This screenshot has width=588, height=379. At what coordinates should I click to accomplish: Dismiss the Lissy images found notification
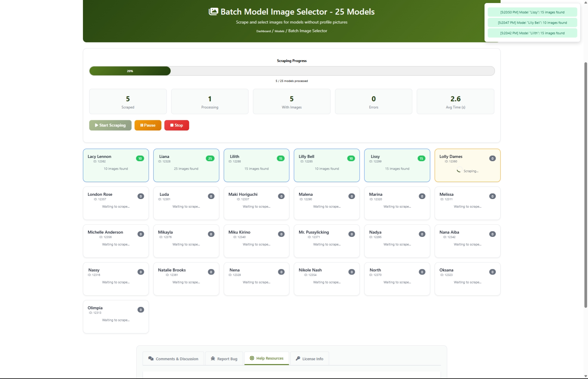[x=532, y=12]
